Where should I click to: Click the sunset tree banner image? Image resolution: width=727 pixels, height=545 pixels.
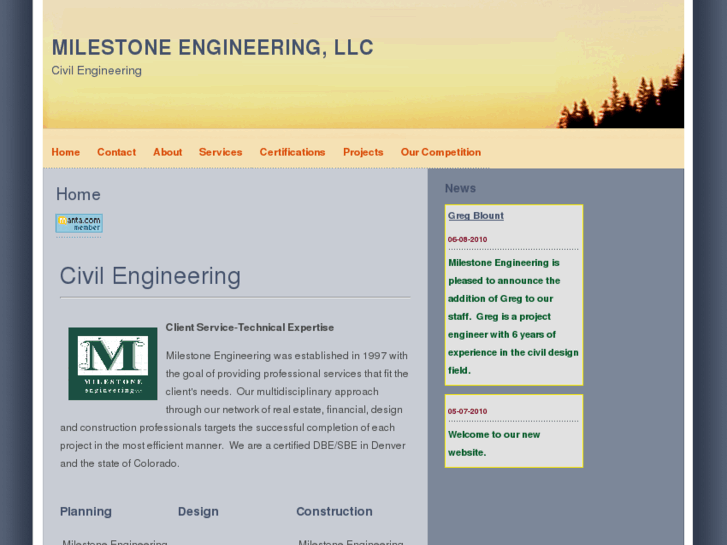pyautogui.click(x=364, y=64)
